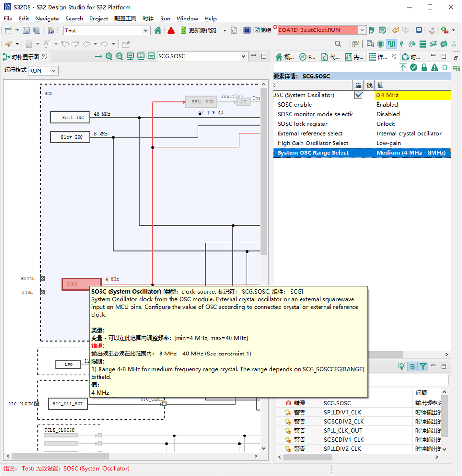Click the green flag icon next to functional group
Screen dimensions: 462x476
click(372, 30)
